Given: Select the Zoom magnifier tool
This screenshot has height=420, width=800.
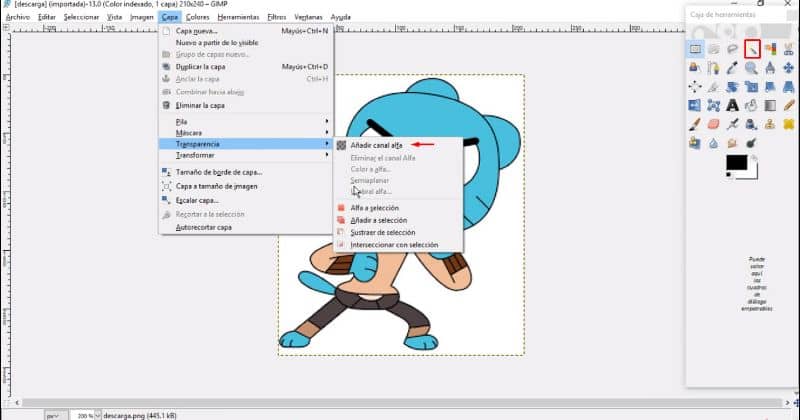Looking at the screenshot, I should coord(751,67).
